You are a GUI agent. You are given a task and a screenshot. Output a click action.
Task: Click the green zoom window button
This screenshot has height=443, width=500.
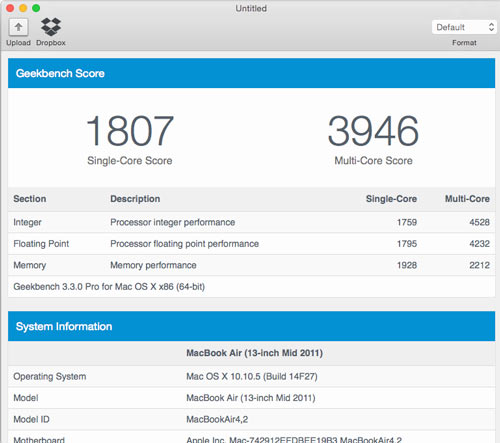tap(36, 8)
